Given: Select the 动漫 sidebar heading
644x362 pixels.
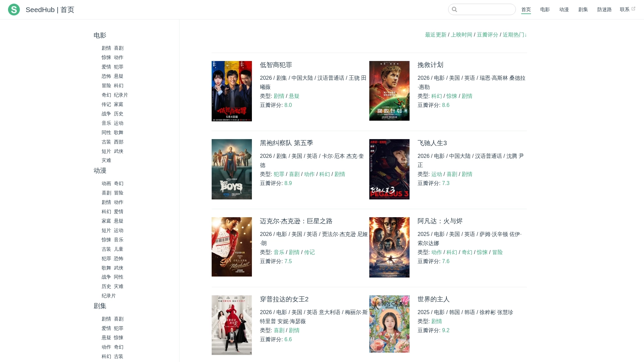Looking at the screenshot, I should point(100,171).
